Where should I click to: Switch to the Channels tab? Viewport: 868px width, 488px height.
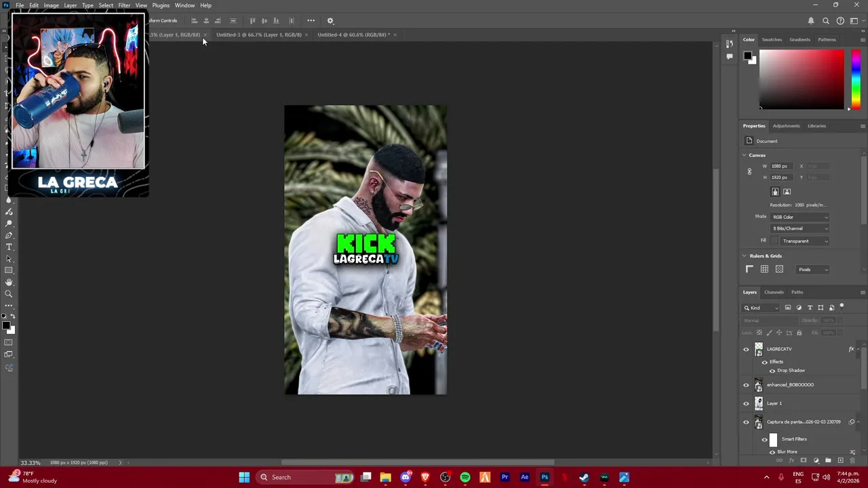pyautogui.click(x=774, y=292)
